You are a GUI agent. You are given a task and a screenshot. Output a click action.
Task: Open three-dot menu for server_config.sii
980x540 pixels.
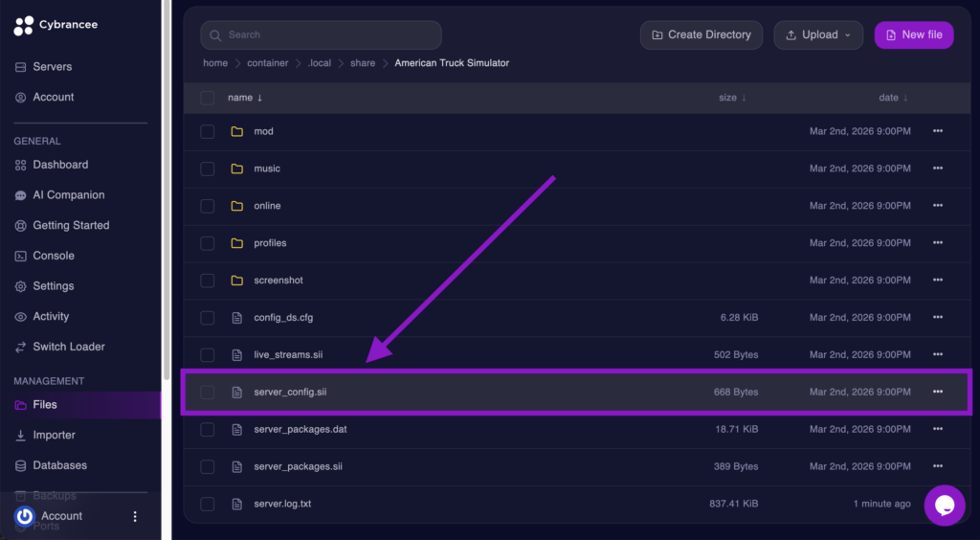coord(937,392)
